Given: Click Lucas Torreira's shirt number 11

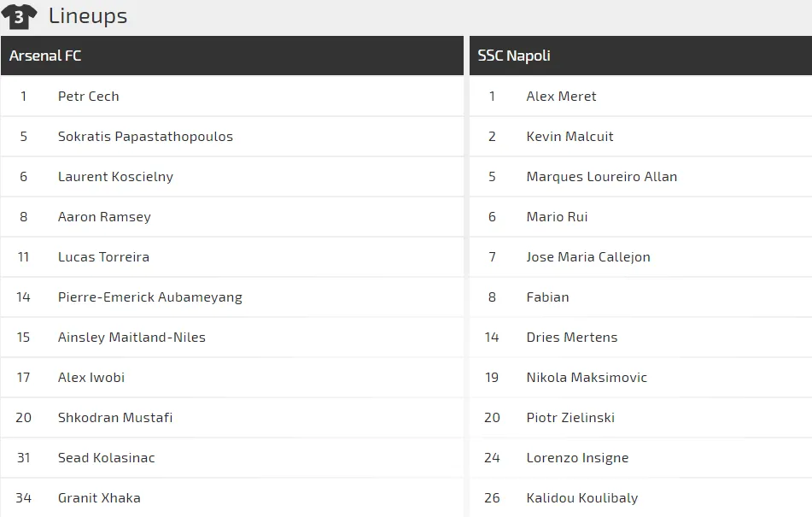Looking at the screenshot, I should [x=23, y=257].
